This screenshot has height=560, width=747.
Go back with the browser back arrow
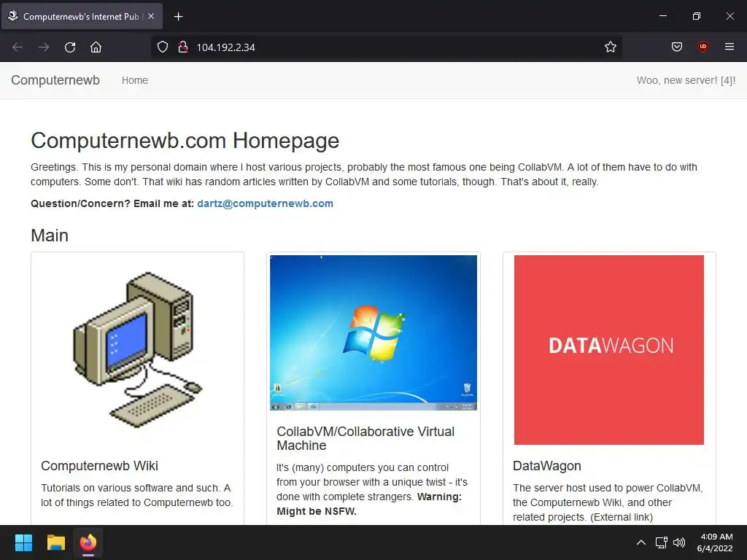(18, 47)
